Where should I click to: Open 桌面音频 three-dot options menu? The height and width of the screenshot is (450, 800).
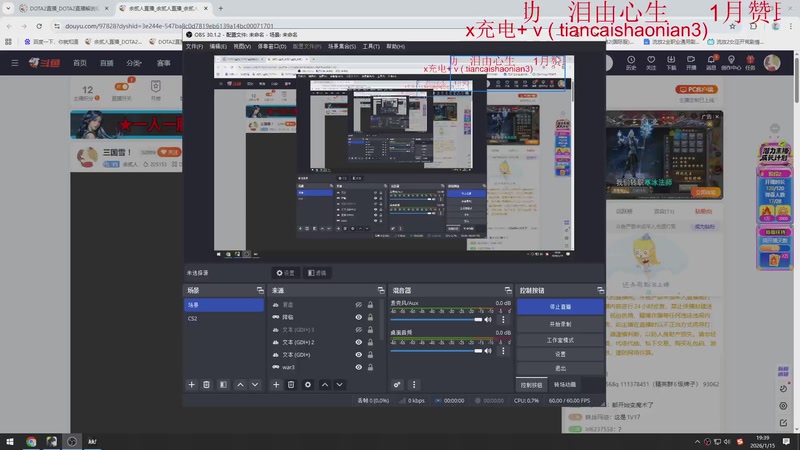tap(503, 351)
